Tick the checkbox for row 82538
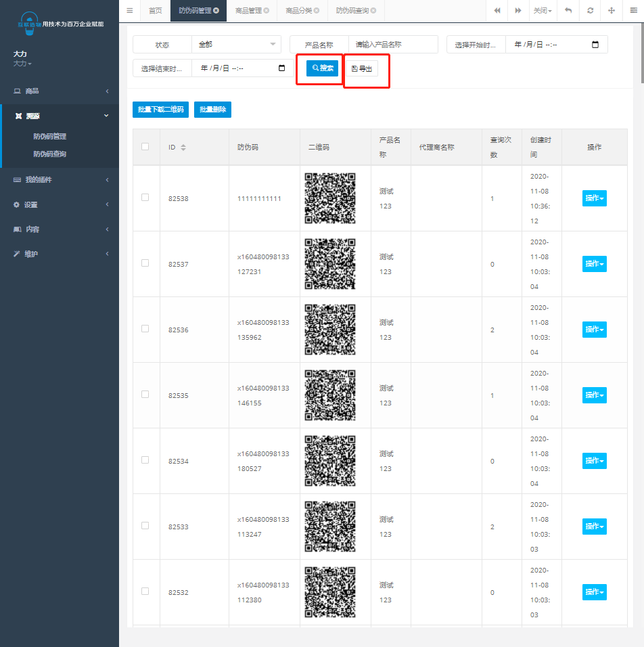The image size is (644, 647). click(x=145, y=197)
